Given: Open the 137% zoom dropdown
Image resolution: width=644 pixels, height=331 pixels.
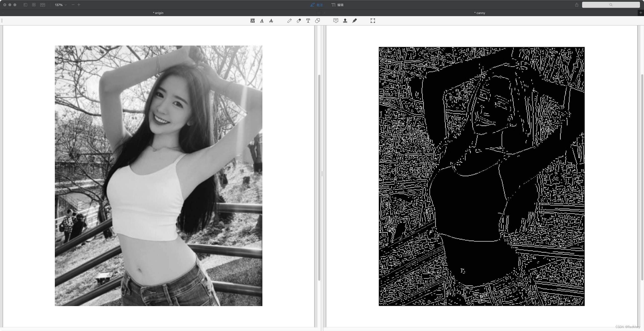Looking at the screenshot, I should pos(61,5).
